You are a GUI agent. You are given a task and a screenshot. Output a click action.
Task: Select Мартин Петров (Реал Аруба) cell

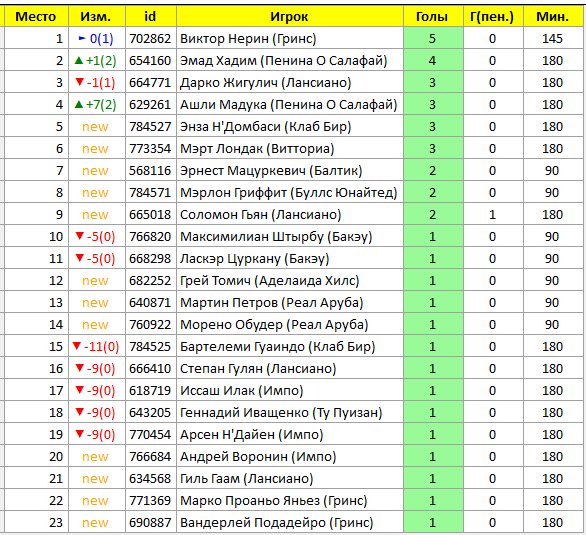pos(290,302)
